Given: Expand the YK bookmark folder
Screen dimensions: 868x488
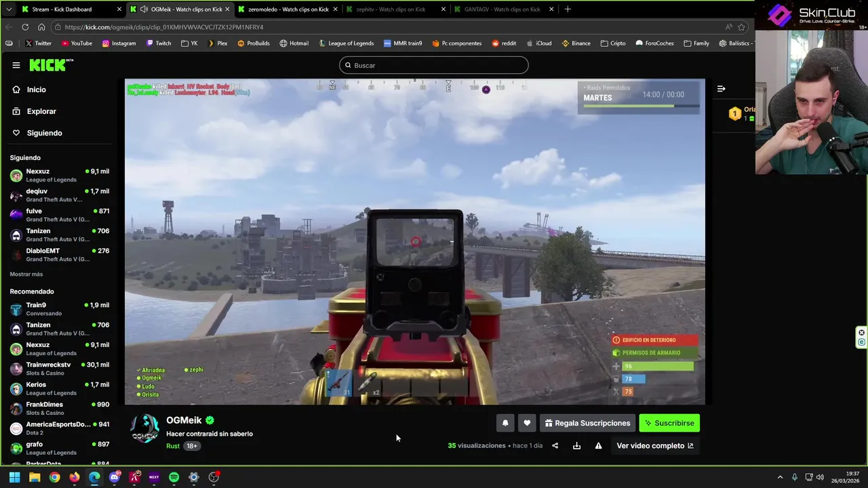Looking at the screenshot, I should 189,43.
